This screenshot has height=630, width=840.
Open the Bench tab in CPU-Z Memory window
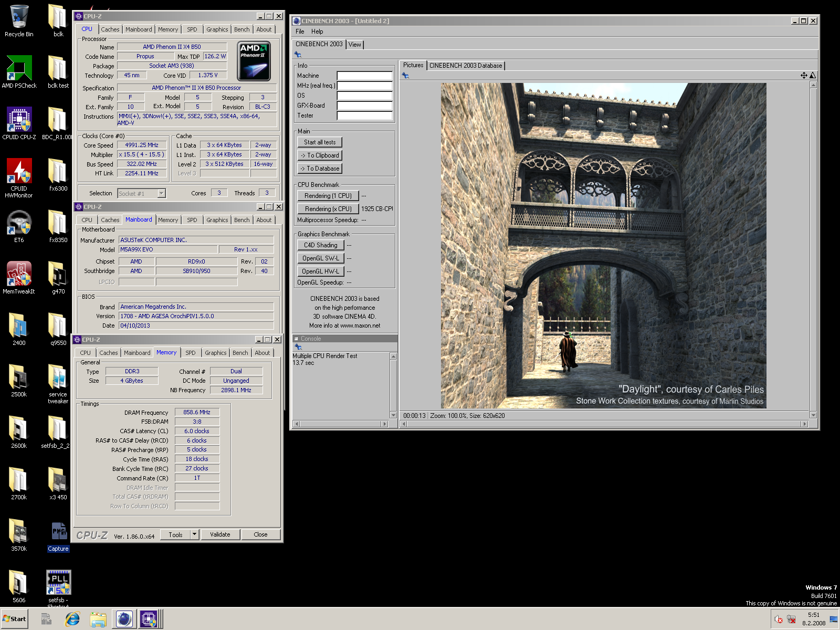(x=240, y=353)
